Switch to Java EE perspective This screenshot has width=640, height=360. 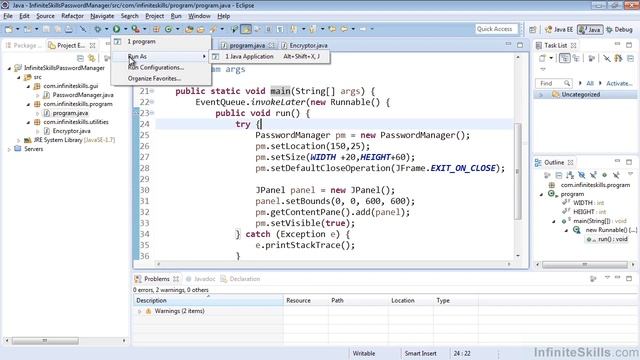559,29
